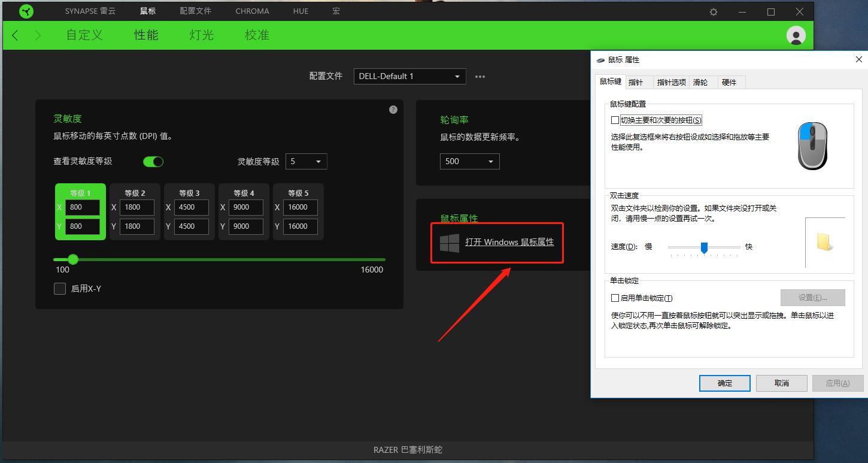
Task: Open the DELL-Default 1 profile dropdown
Action: point(409,76)
